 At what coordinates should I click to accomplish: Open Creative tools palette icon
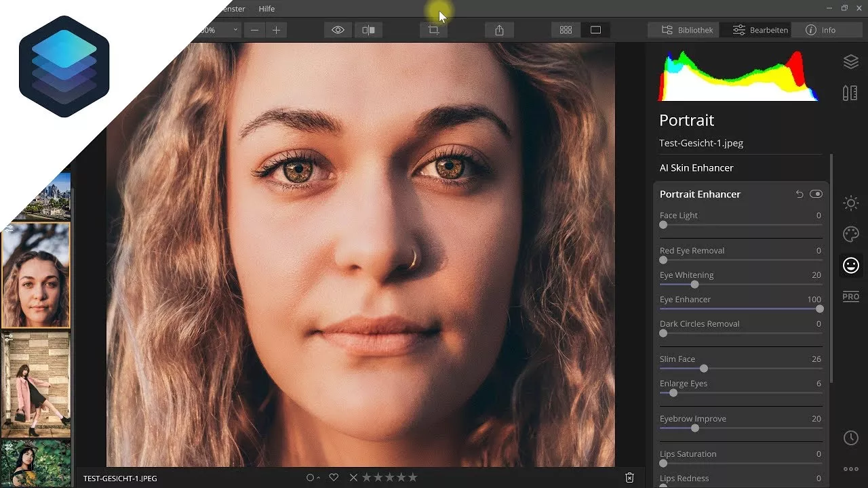[850, 235]
